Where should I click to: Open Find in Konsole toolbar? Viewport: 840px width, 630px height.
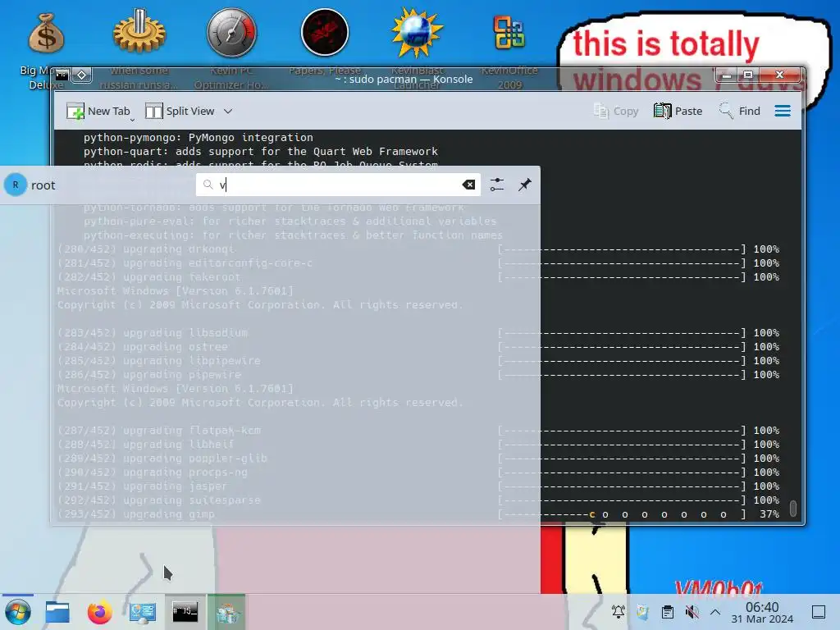point(739,111)
